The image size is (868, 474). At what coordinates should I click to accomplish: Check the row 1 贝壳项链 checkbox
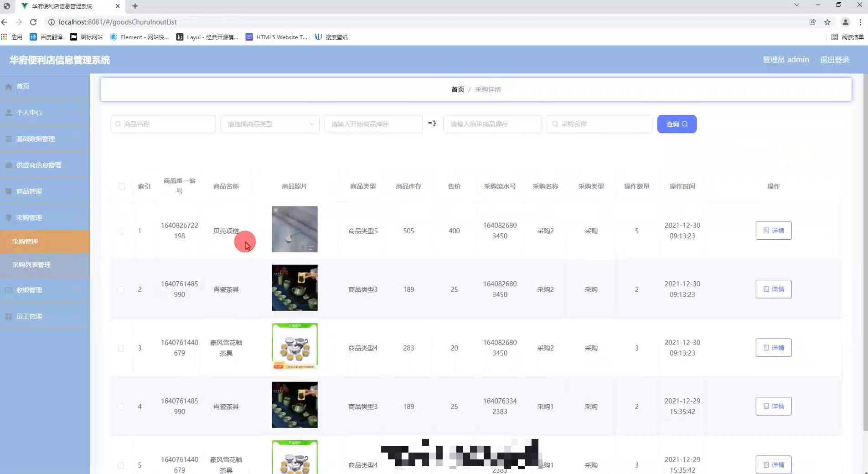point(121,231)
